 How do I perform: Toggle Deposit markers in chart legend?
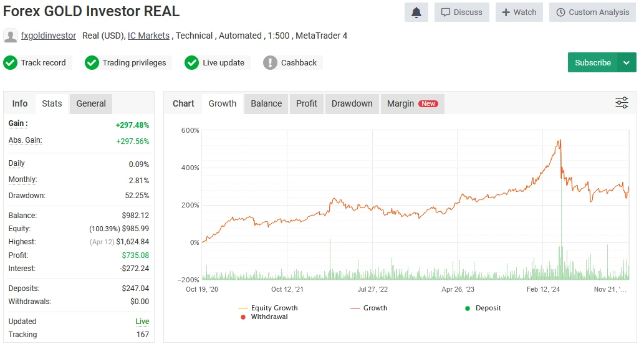(483, 308)
